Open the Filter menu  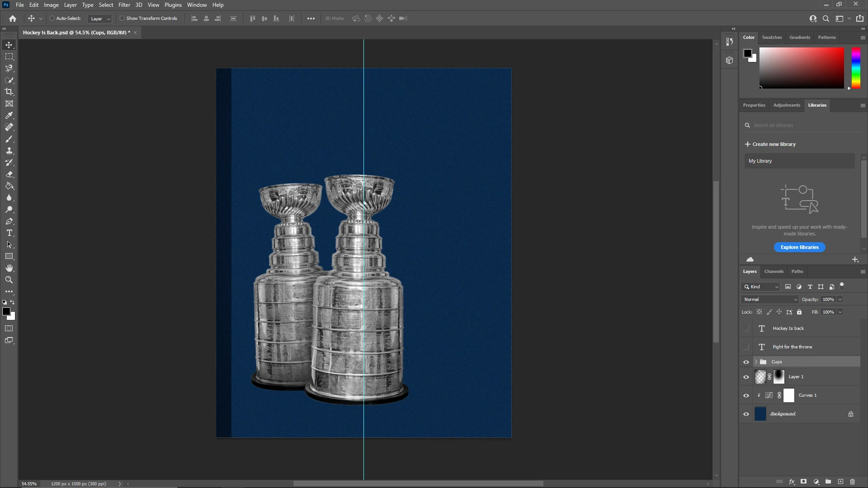tap(124, 5)
